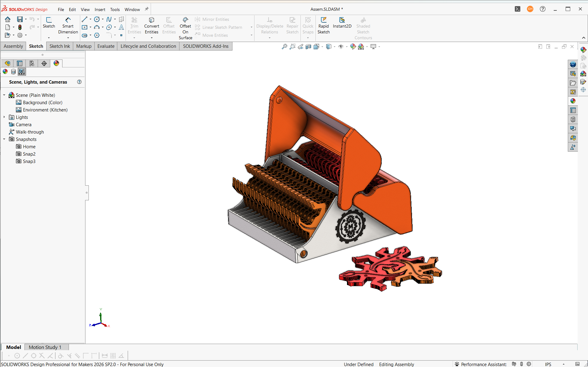588x367 pixels.
Task: Select the Polygon sketch tool
Action: [x=97, y=35]
